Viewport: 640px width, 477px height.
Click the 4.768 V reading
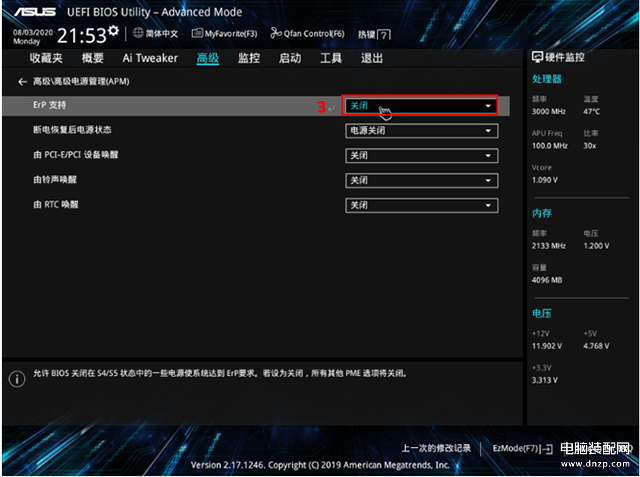596,346
